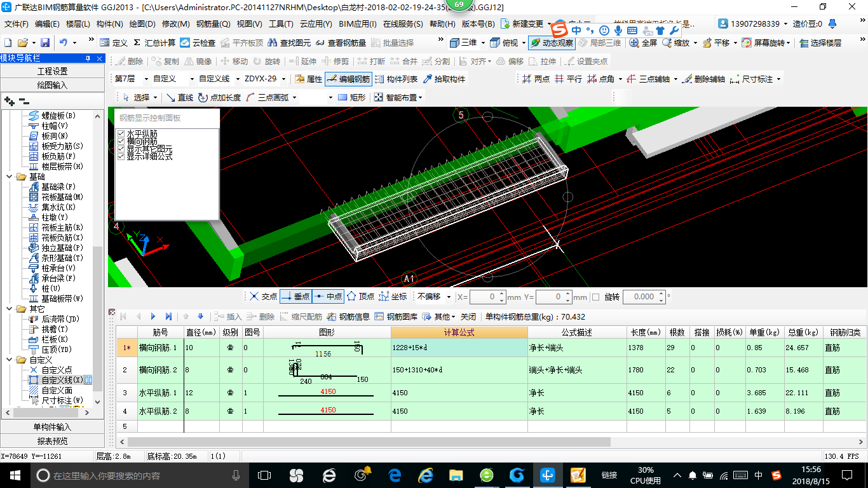868x488 pixels.
Task: Click the 绘图输入 navigation button
Action: pos(52,85)
